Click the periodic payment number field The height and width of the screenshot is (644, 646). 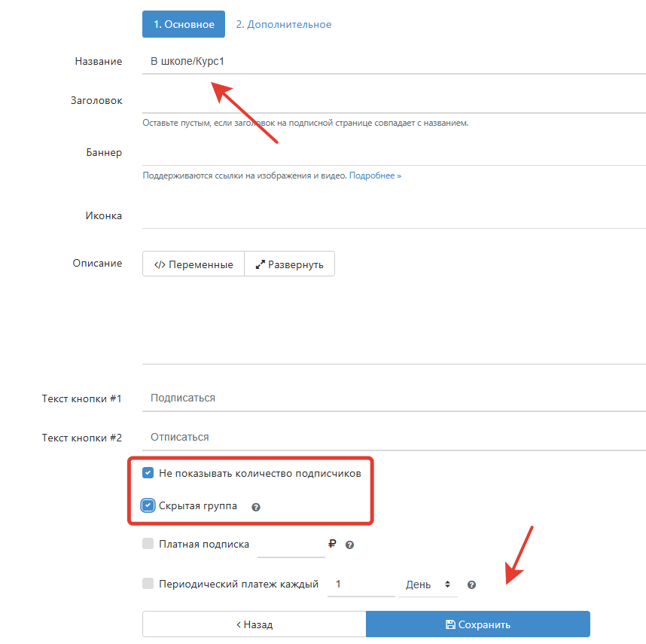click(x=361, y=584)
